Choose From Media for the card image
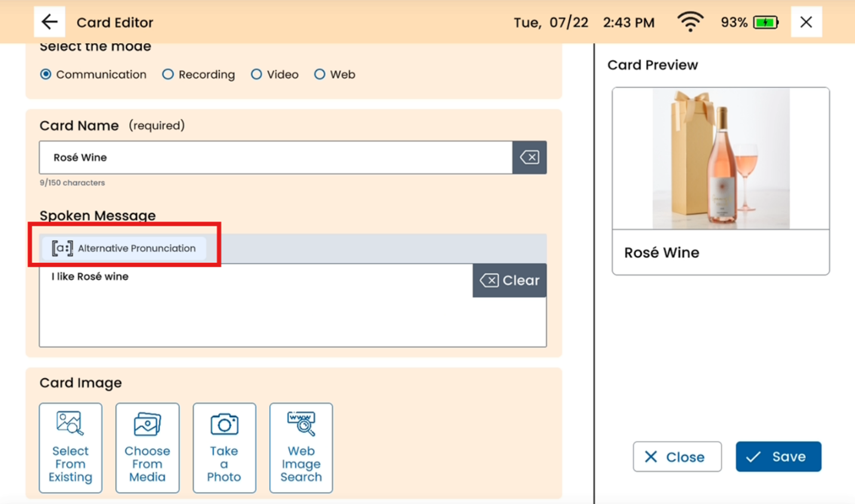 tap(147, 448)
